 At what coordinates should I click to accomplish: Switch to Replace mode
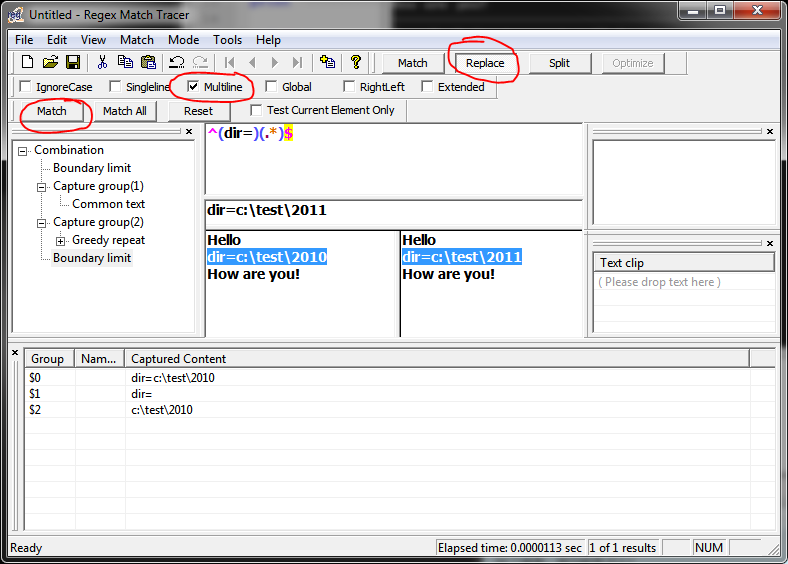[485, 63]
